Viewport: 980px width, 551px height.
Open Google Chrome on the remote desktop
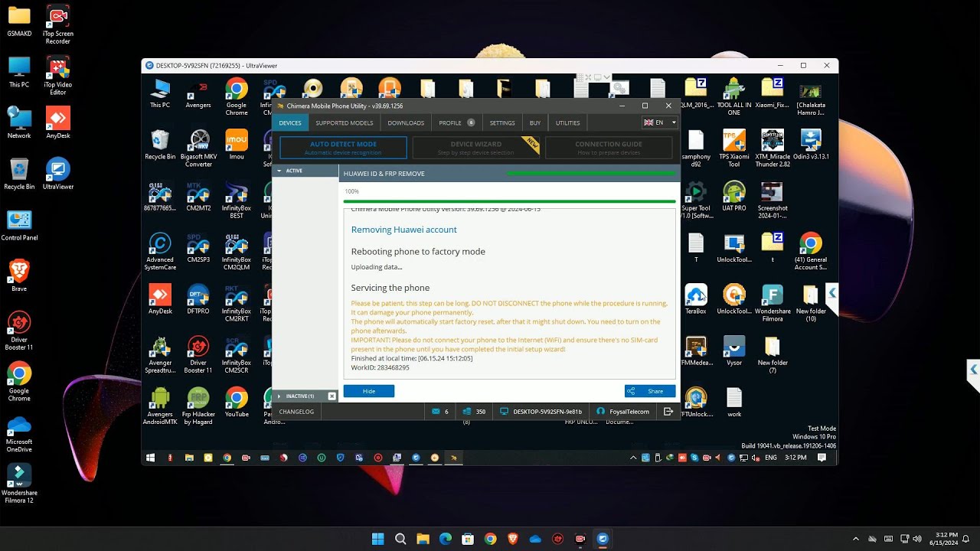(237, 96)
